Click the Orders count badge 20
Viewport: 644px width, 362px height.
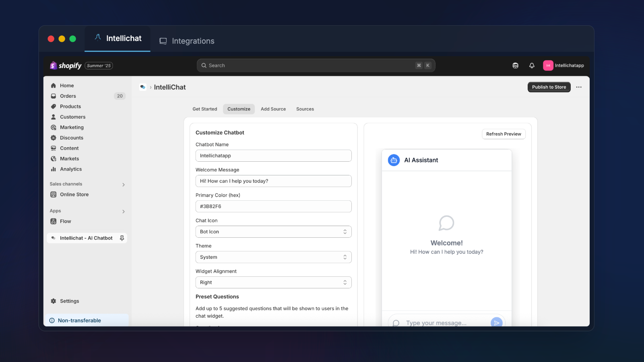point(120,96)
